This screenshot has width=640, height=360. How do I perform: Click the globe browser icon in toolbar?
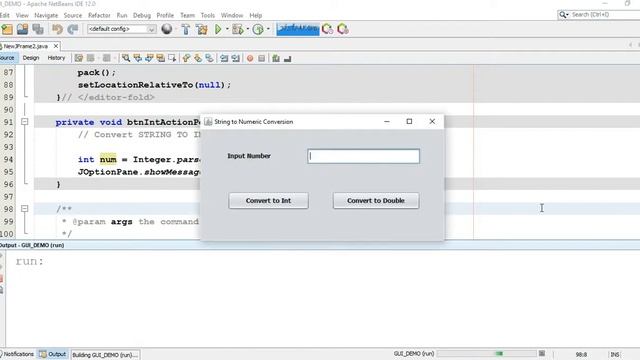pos(167,29)
